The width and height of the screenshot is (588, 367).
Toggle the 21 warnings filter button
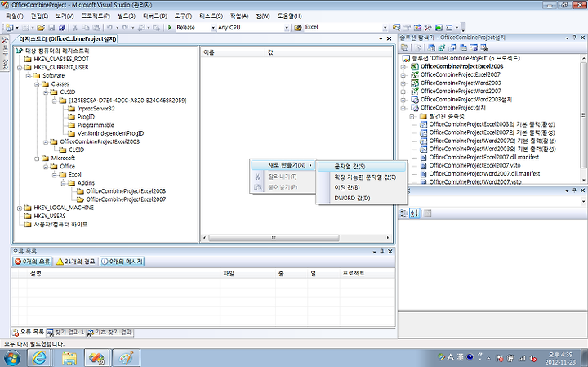(75, 262)
